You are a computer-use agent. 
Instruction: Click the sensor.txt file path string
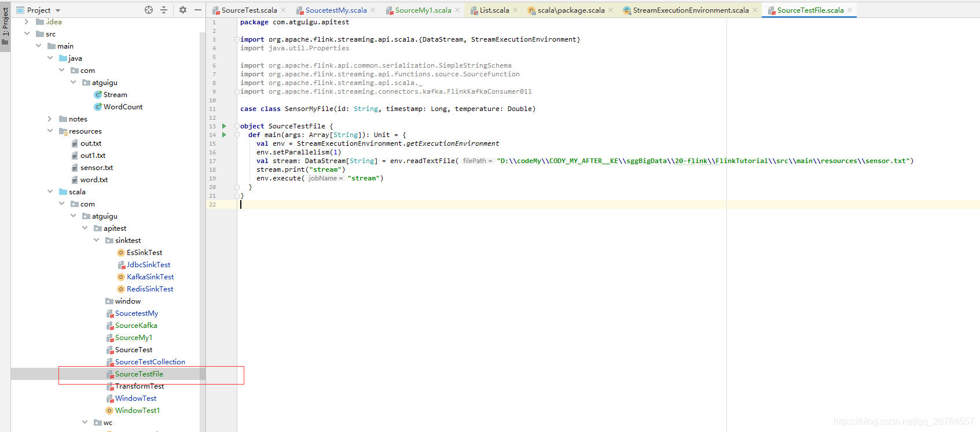[703, 161]
